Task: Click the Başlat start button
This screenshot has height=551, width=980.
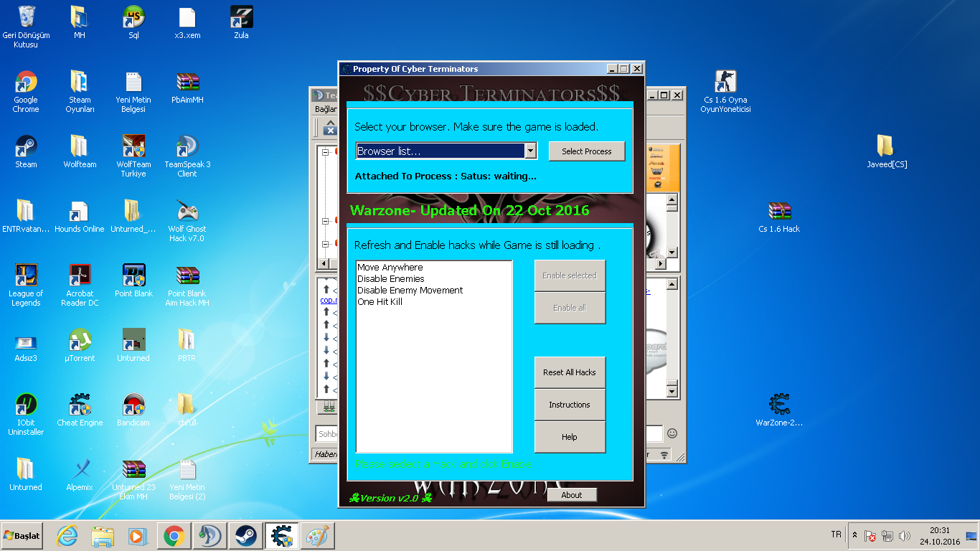Action: 22,536
